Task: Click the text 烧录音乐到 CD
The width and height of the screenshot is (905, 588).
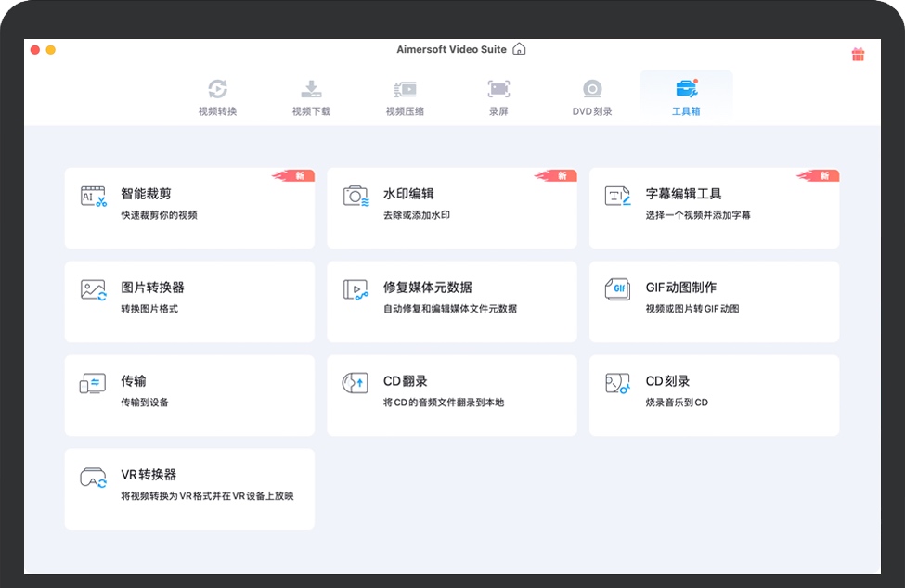Action: click(x=677, y=403)
